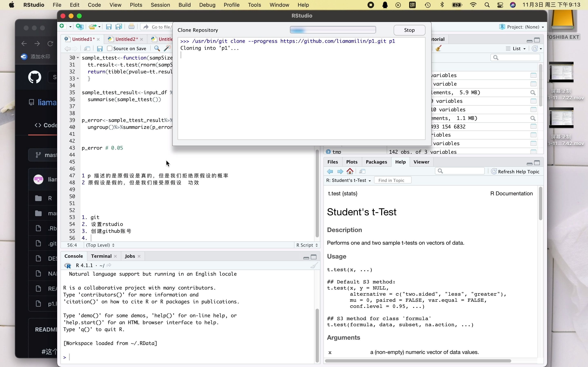
Task: Click the Help home icon
Action: 350,171
